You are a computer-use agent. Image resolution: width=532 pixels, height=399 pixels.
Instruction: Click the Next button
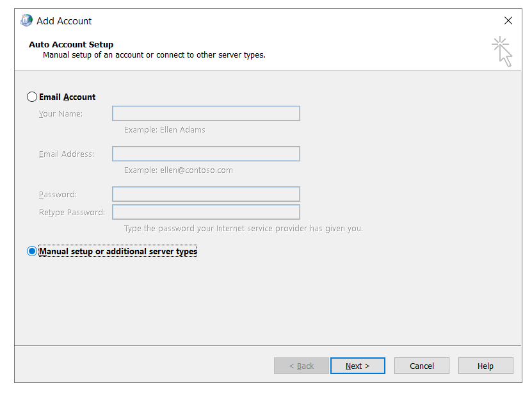[358, 366]
